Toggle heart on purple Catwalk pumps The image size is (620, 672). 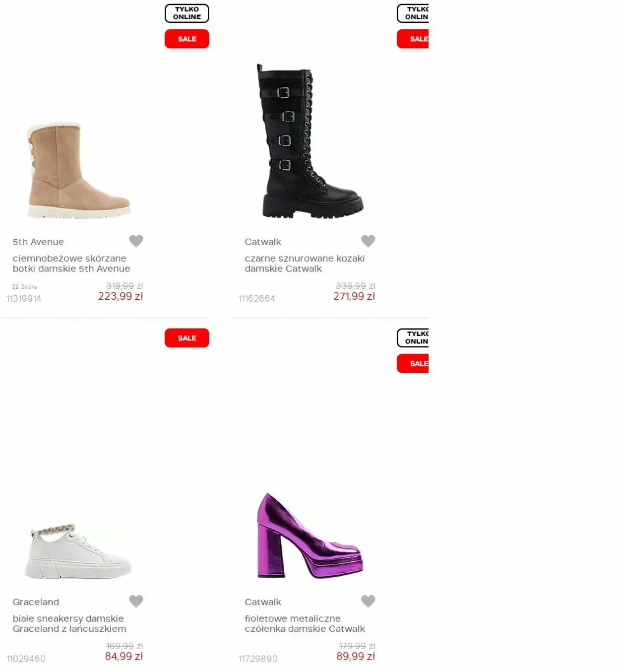tap(368, 601)
